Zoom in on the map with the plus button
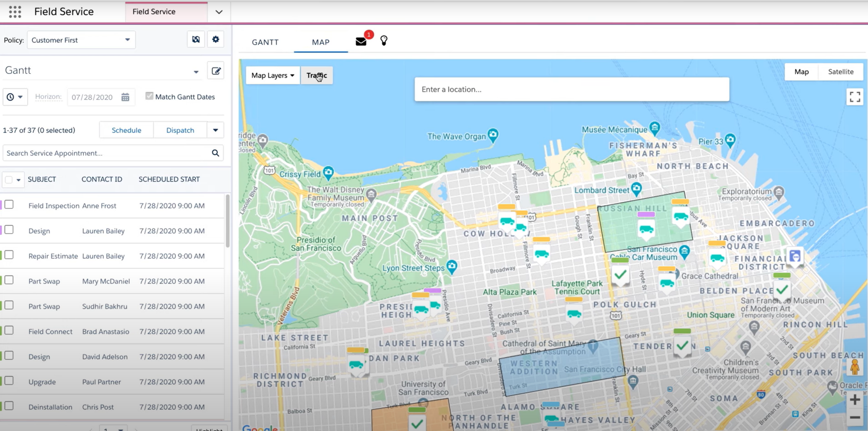 coord(855,400)
